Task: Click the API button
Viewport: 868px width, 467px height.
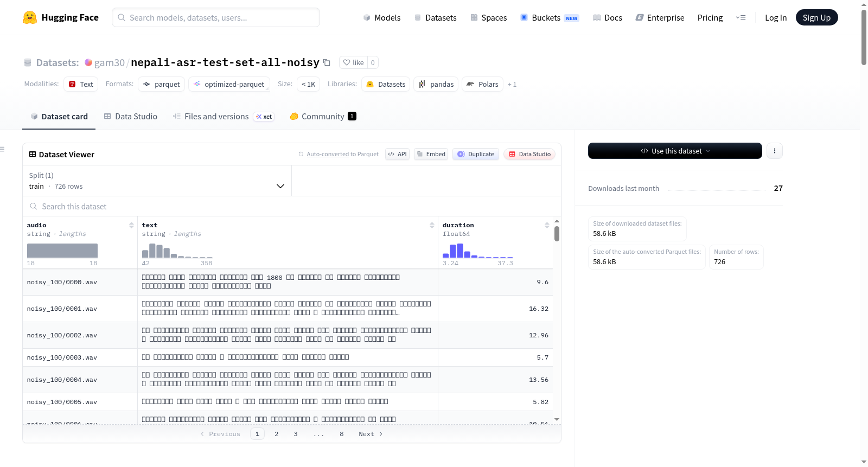Action: [x=397, y=154]
